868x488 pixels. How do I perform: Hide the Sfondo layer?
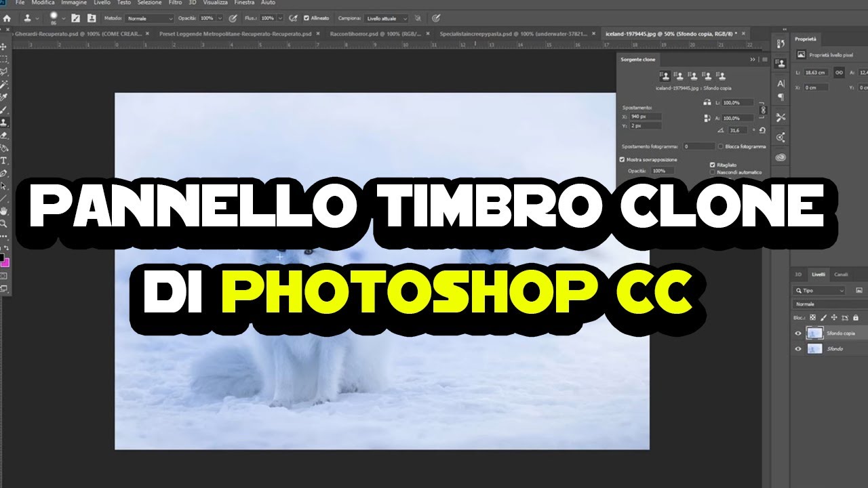798,349
